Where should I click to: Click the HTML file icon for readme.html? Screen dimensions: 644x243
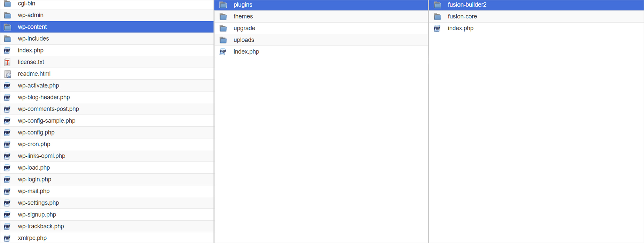7,74
